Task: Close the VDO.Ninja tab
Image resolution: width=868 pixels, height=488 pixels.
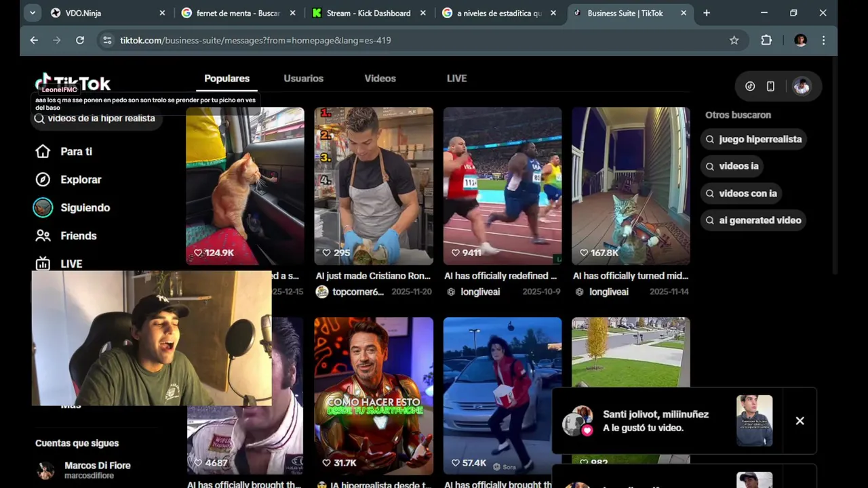Action: 162,13
